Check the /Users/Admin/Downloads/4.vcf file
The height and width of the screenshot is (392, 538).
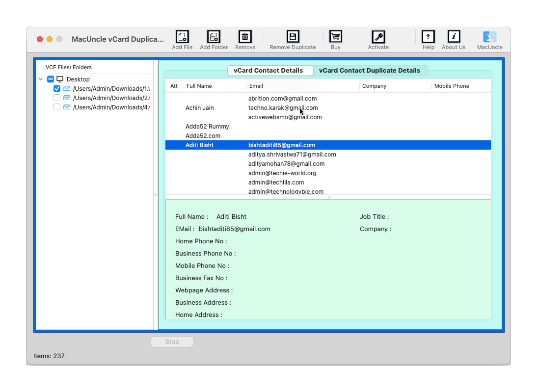tap(57, 107)
